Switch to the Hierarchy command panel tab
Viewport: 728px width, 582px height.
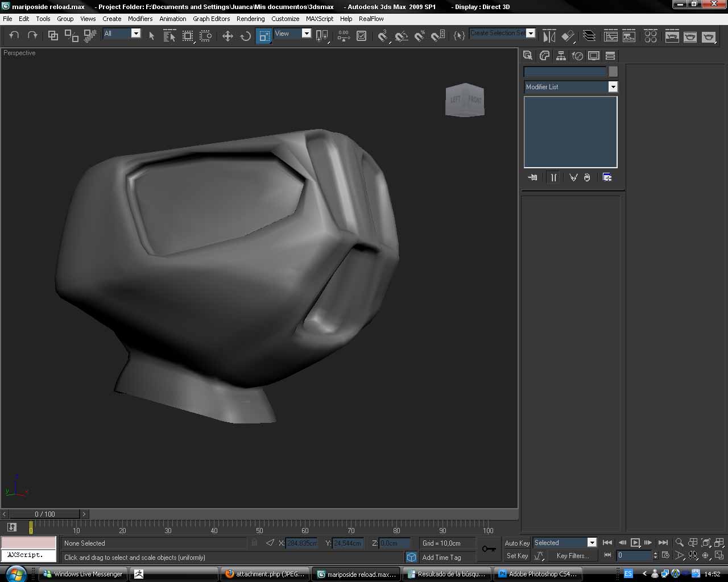tap(561, 56)
